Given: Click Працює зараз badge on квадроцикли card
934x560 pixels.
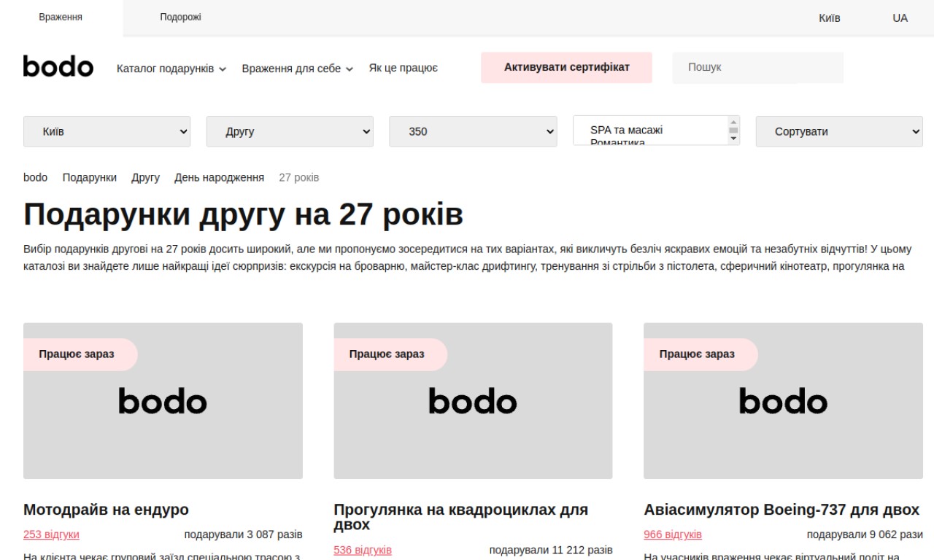Looking at the screenshot, I should pyautogui.click(x=390, y=354).
